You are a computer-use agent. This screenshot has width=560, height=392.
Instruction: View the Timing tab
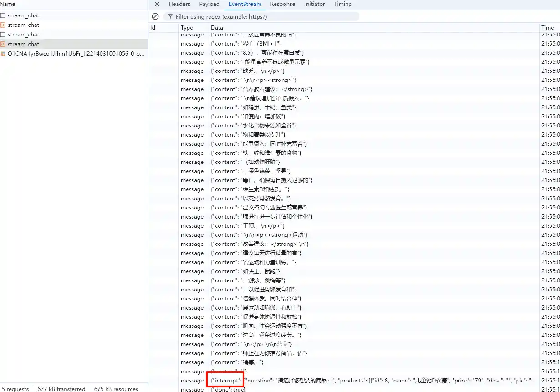coord(343,4)
